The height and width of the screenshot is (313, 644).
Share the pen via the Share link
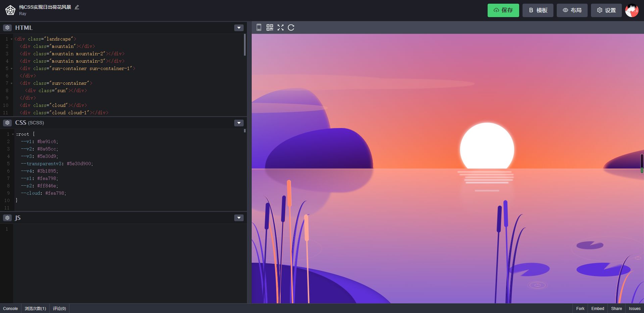point(616,308)
